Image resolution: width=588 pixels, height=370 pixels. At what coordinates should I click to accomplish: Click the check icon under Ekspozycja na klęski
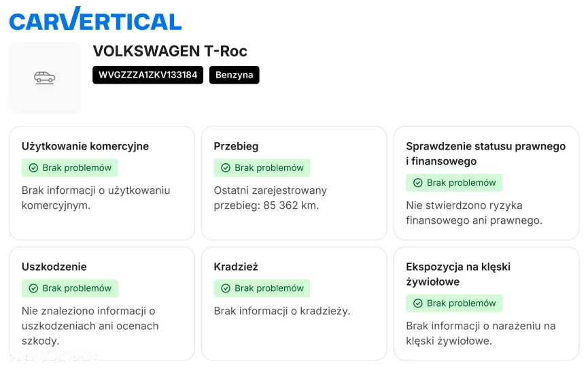pyautogui.click(x=418, y=303)
